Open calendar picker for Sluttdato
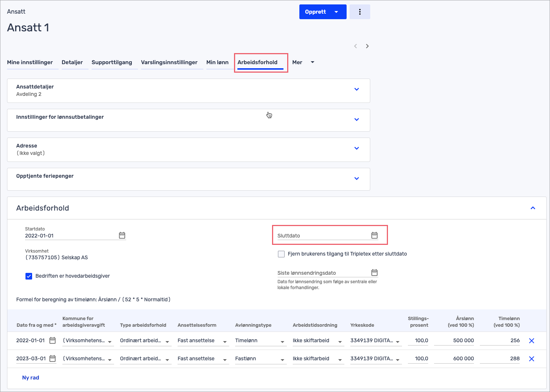 point(374,235)
